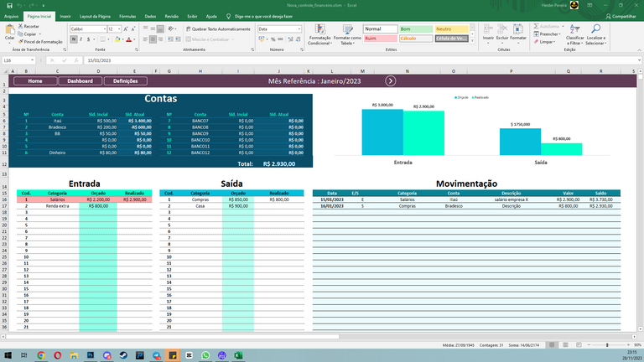Viewport: 644px width, 362px height.
Task: Toggle bold (N) formatting
Action: [74, 39]
